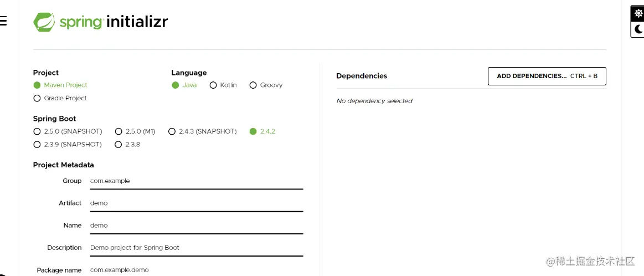Choose Groovy as the language
Viewport: 644px width, 276px height.
point(266,85)
